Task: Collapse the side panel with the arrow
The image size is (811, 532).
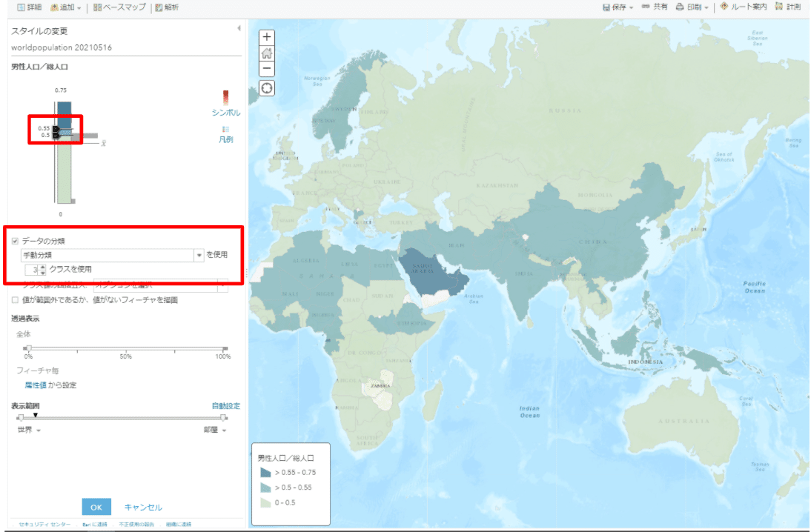Action: click(x=239, y=28)
